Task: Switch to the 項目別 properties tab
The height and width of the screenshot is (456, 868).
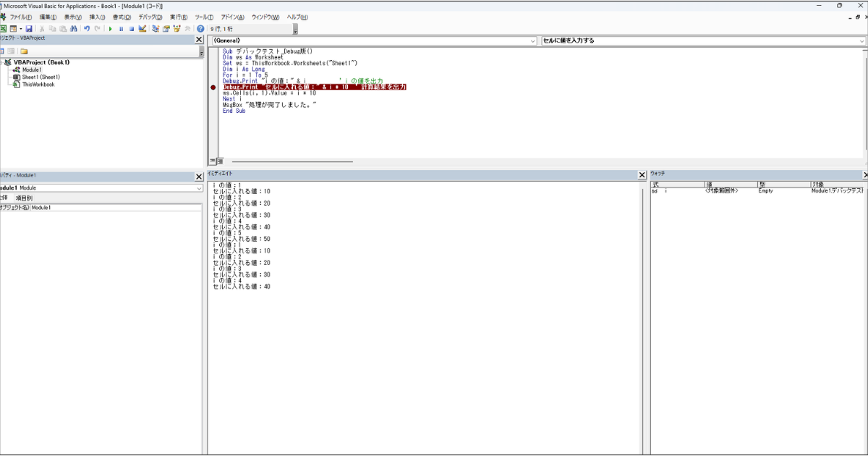Action: (25, 198)
